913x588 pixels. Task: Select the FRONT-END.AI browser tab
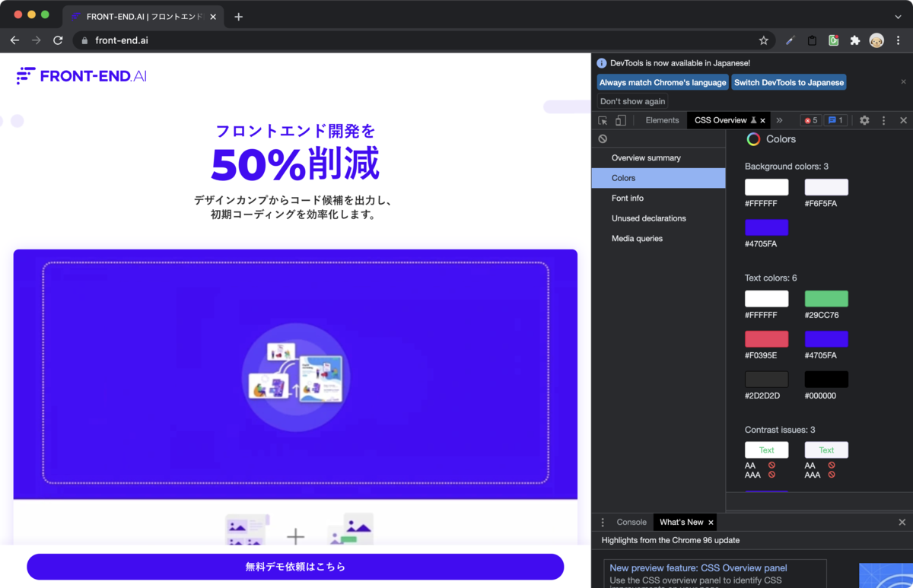(x=143, y=17)
